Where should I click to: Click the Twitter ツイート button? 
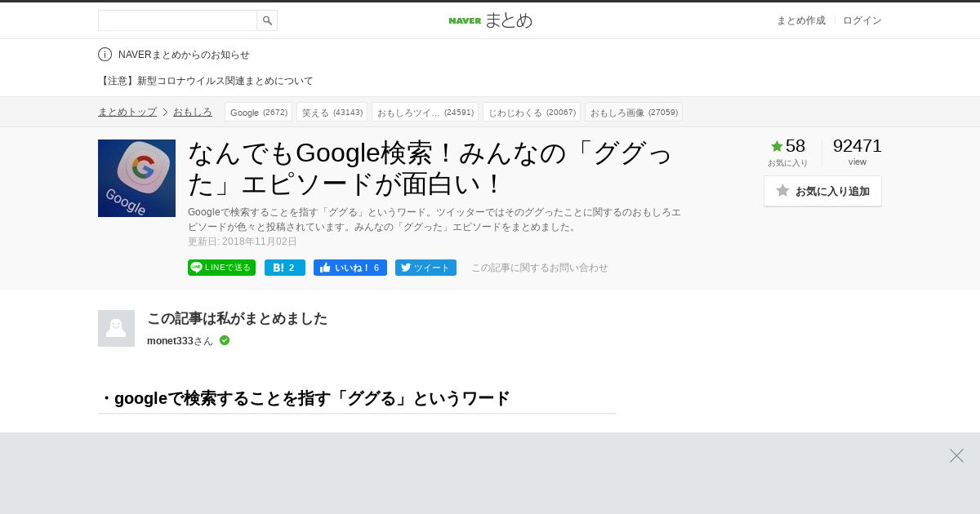tap(425, 268)
